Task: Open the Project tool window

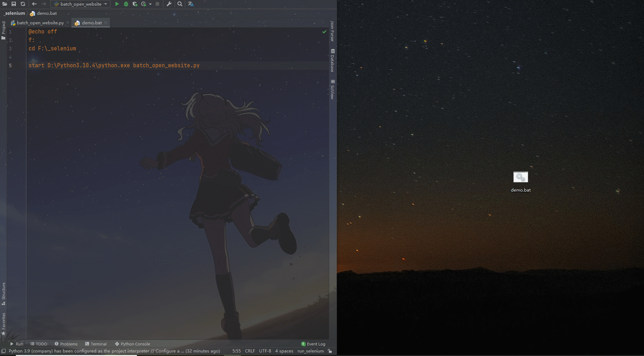Action: coord(4,30)
